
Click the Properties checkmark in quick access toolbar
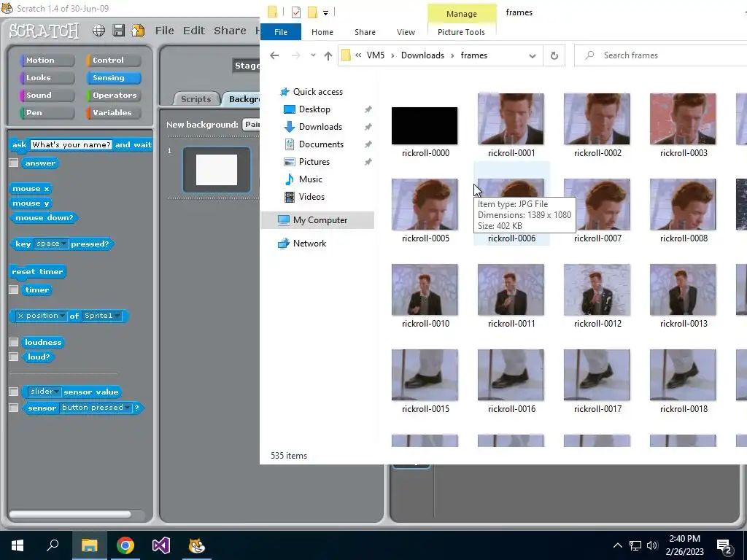pyautogui.click(x=296, y=12)
